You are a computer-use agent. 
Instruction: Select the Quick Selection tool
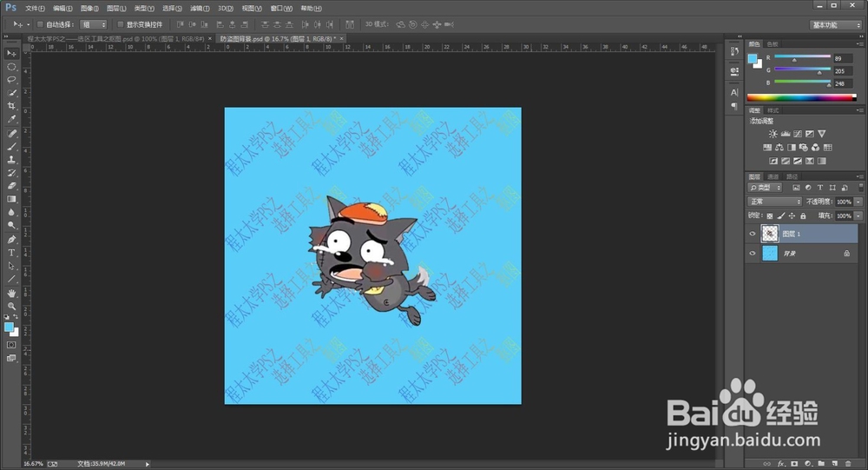[11, 93]
